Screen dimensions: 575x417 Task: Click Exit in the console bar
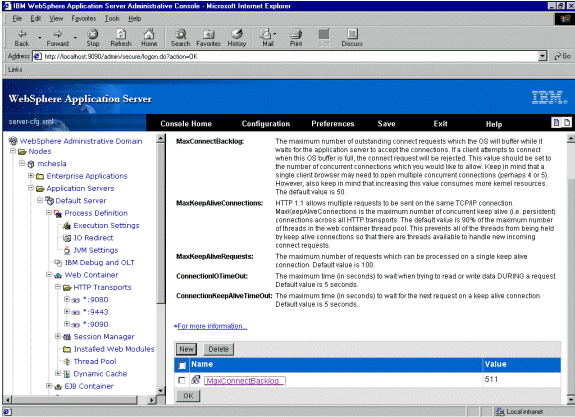(x=440, y=124)
